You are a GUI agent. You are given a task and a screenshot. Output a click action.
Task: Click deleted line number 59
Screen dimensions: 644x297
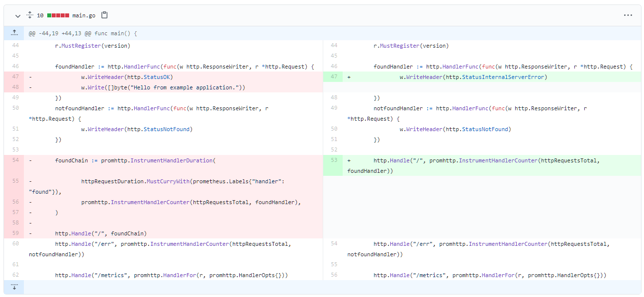coord(14,233)
